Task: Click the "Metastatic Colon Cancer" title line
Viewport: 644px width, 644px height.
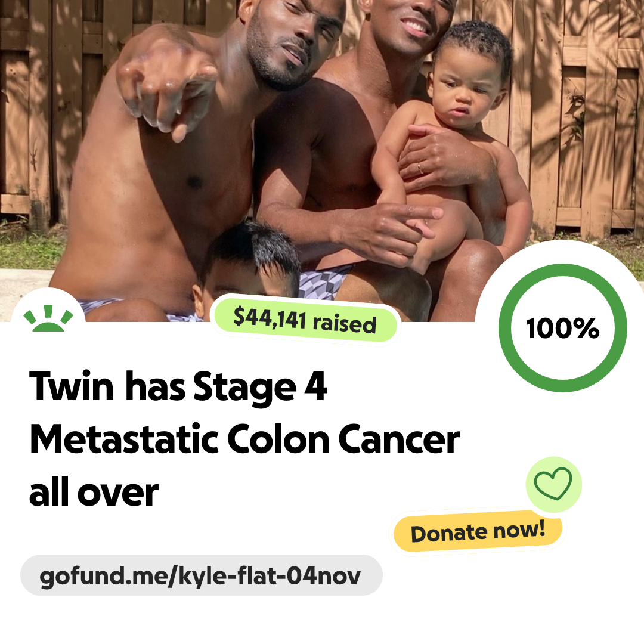Action: [245, 439]
